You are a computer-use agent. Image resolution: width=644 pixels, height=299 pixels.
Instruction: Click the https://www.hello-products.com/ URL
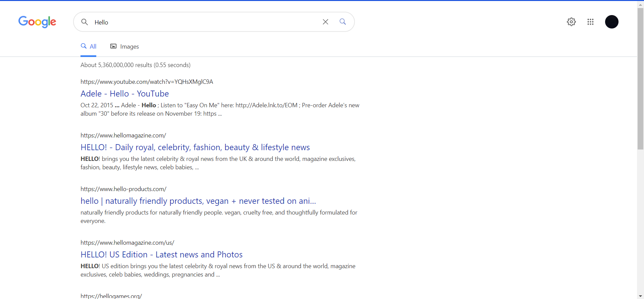(x=123, y=189)
